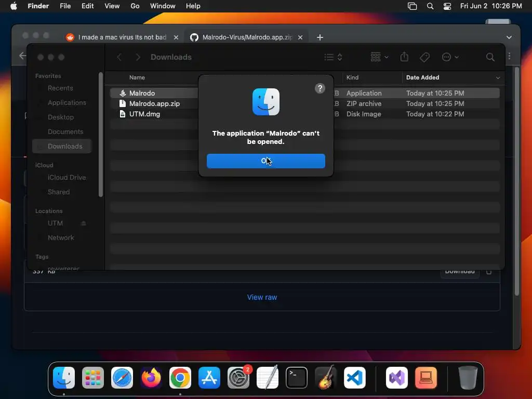Image resolution: width=532 pixels, height=399 pixels.
Task: Open Desktop in the Finder sidebar
Action: (x=61, y=117)
